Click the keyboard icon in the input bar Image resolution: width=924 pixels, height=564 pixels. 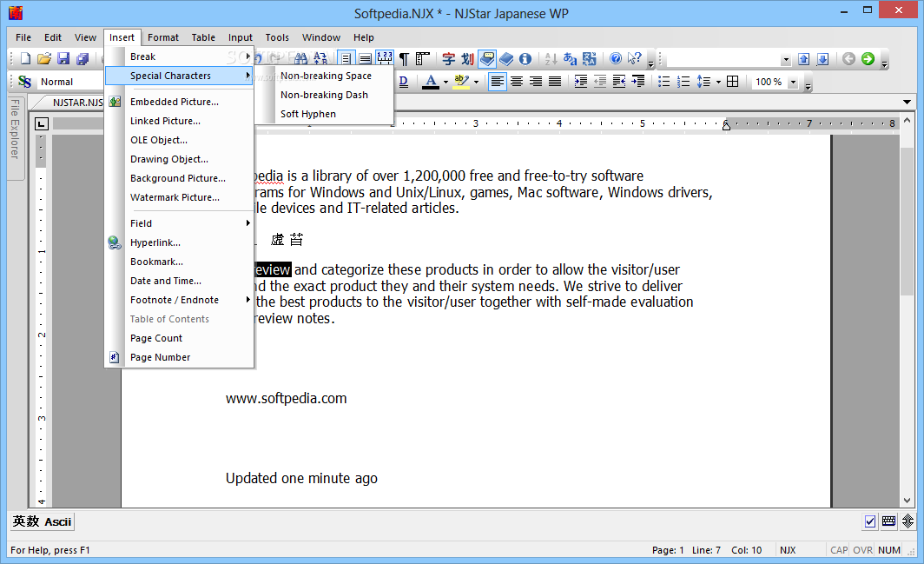coord(888,521)
